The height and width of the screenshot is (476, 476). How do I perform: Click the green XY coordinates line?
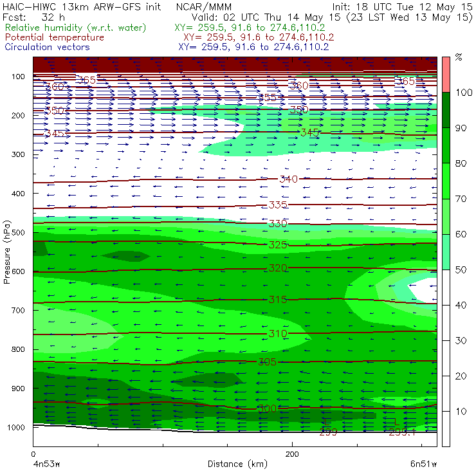pyautogui.click(x=250, y=28)
